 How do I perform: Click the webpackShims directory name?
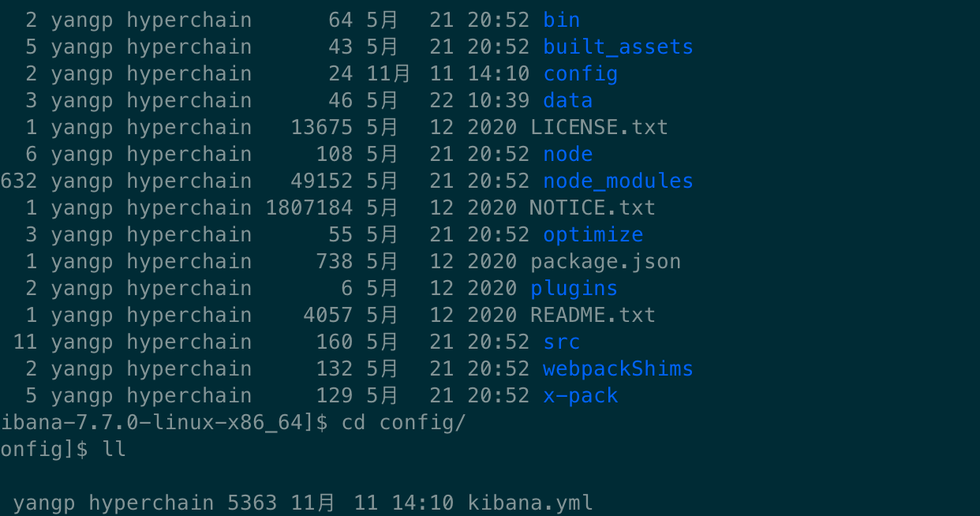coord(619,369)
